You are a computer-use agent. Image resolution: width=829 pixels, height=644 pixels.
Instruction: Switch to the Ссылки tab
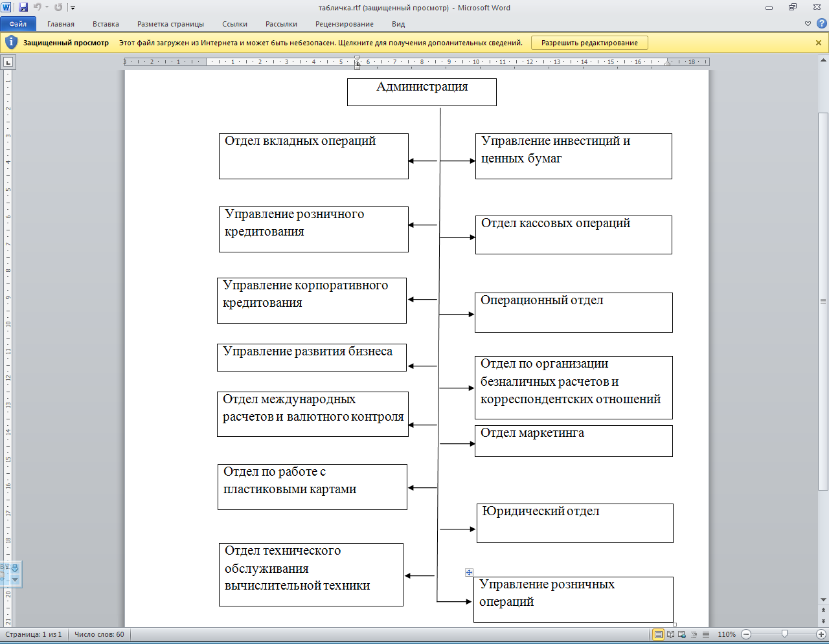[x=234, y=24]
